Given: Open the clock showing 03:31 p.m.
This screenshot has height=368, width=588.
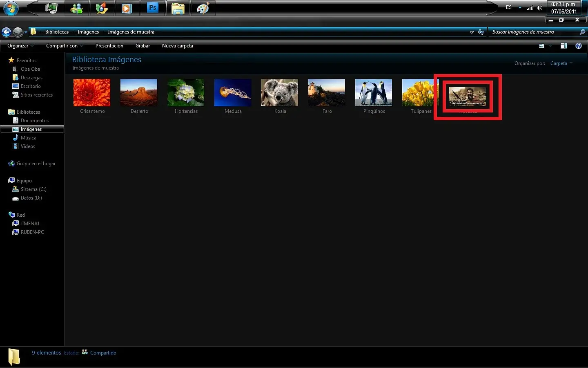Looking at the screenshot, I should (564, 8).
